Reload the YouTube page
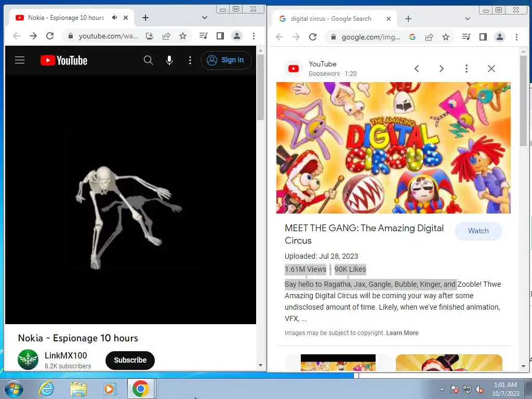The width and height of the screenshot is (532, 399). click(50, 36)
